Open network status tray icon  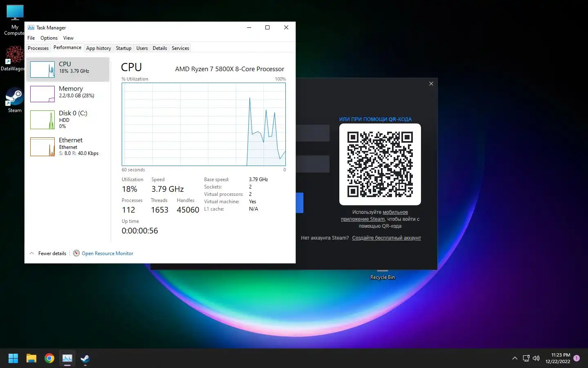coord(526,359)
